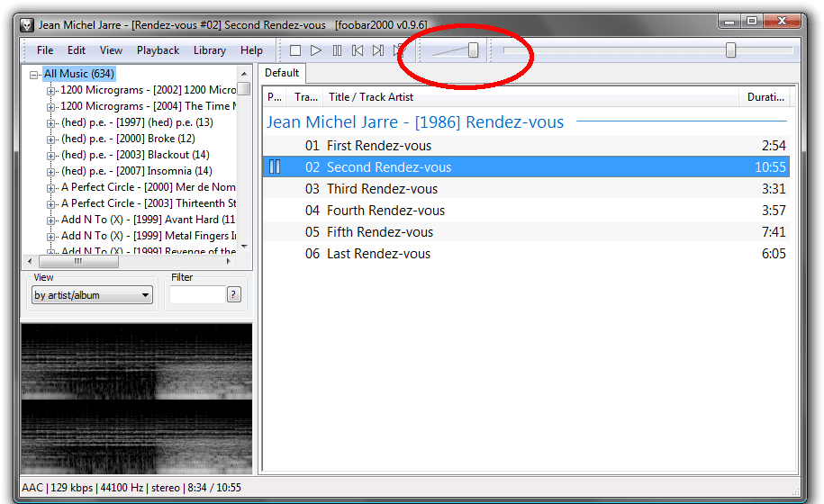The image size is (824, 504).
Task: Select track 01 First Rendez-vous
Action: 526,146
